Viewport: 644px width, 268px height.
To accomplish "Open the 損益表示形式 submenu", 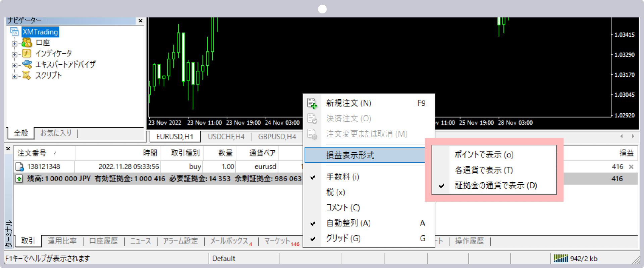I will 365,155.
